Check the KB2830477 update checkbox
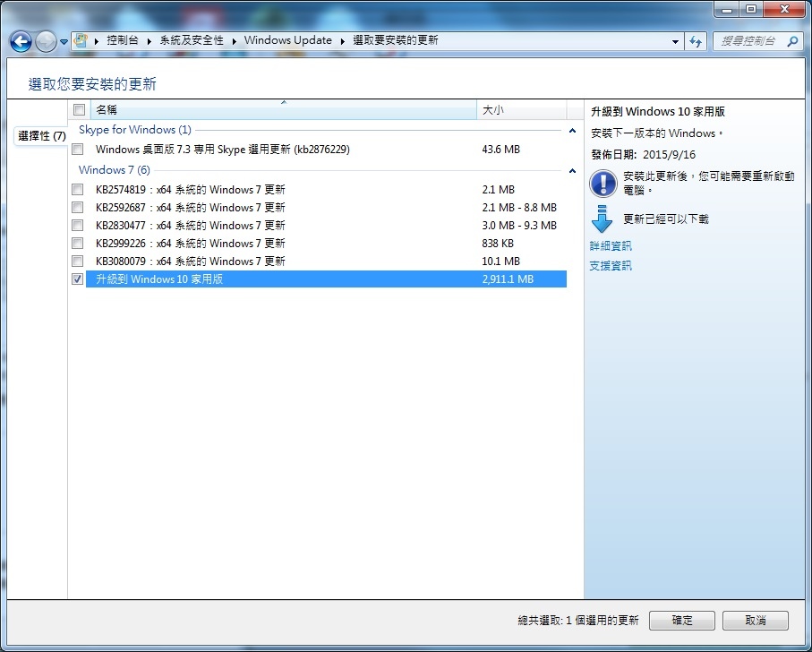Screen dimensions: 812x652 tap(78, 226)
